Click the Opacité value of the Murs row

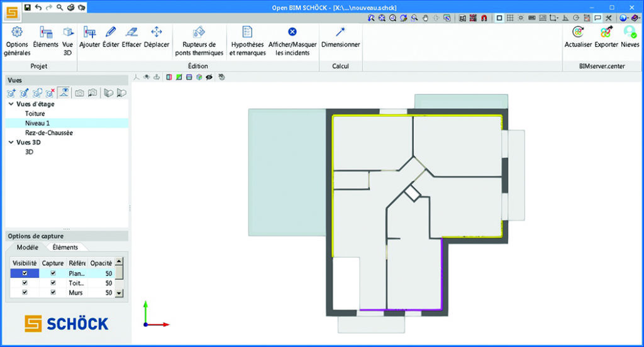tap(108, 292)
